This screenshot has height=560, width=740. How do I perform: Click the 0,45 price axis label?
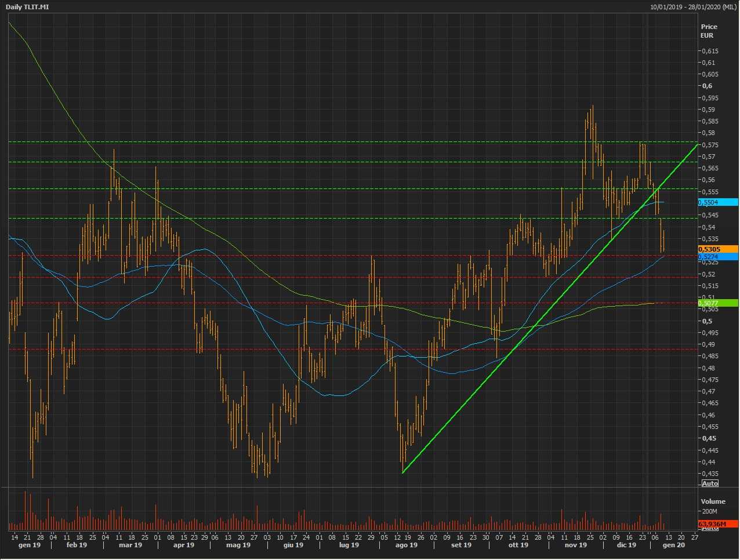(709, 438)
